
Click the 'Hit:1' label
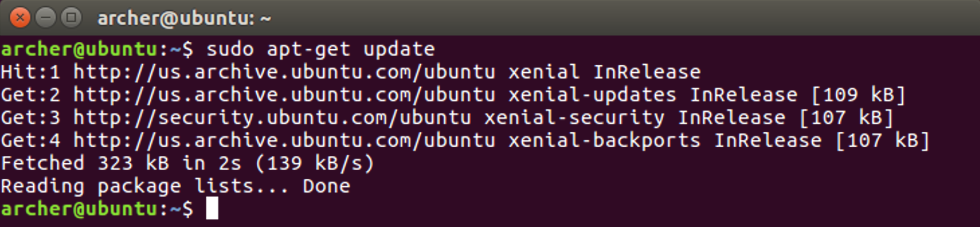[31, 72]
